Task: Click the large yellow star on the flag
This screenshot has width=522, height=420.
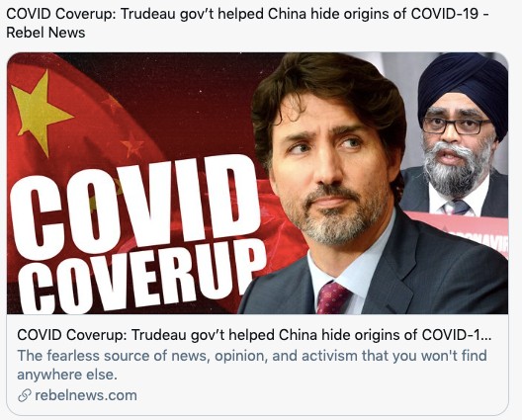Action: tap(39, 112)
